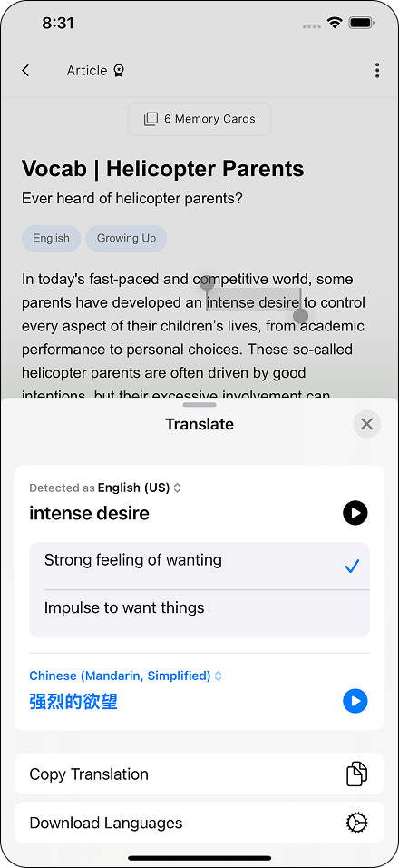Tap the badge icon next to Article
Viewport: 399px width, 868px height.
[x=119, y=70]
